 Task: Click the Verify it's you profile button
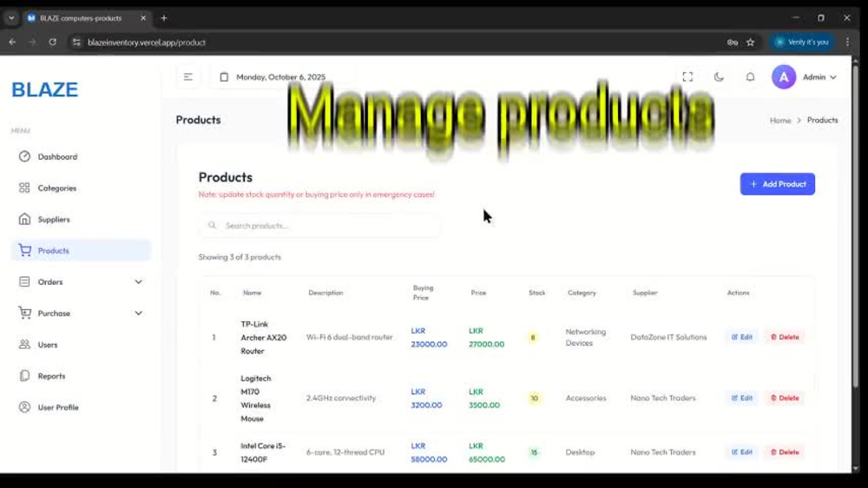[x=802, y=42]
